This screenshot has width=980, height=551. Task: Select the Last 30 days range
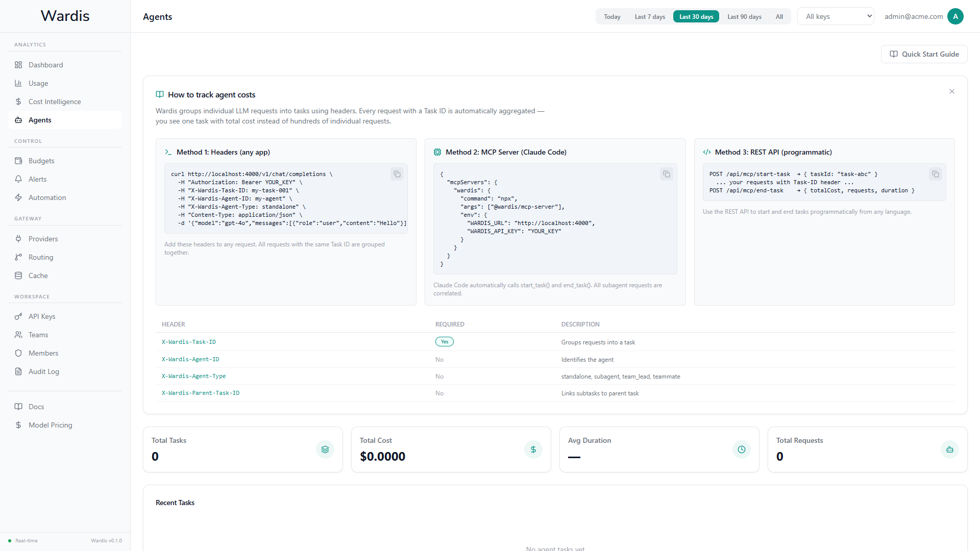696,17
